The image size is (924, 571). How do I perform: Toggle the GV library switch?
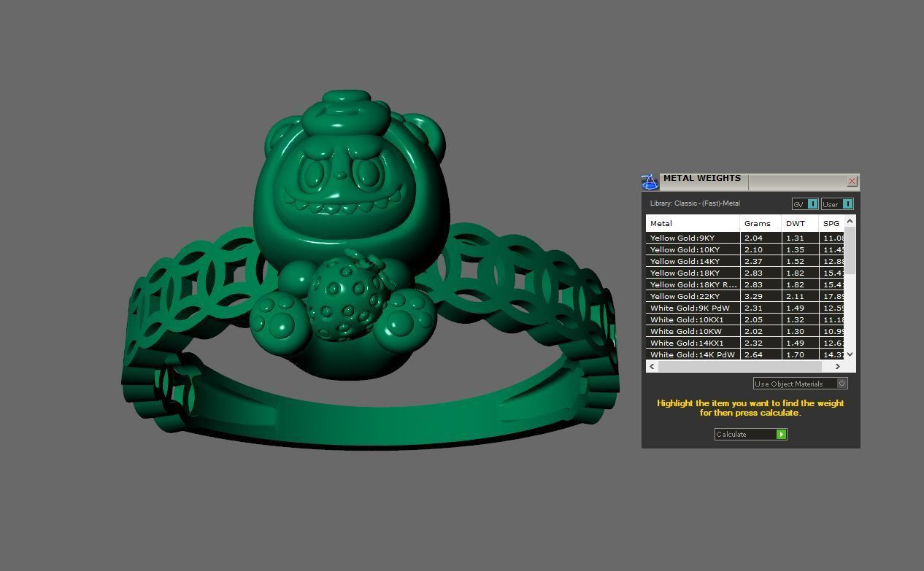tap(805, 204)
